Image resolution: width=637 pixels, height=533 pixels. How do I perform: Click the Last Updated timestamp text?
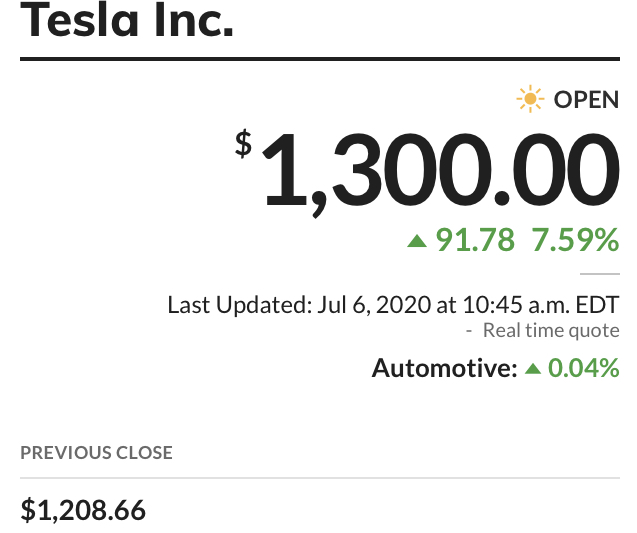[x=393, y=305]
